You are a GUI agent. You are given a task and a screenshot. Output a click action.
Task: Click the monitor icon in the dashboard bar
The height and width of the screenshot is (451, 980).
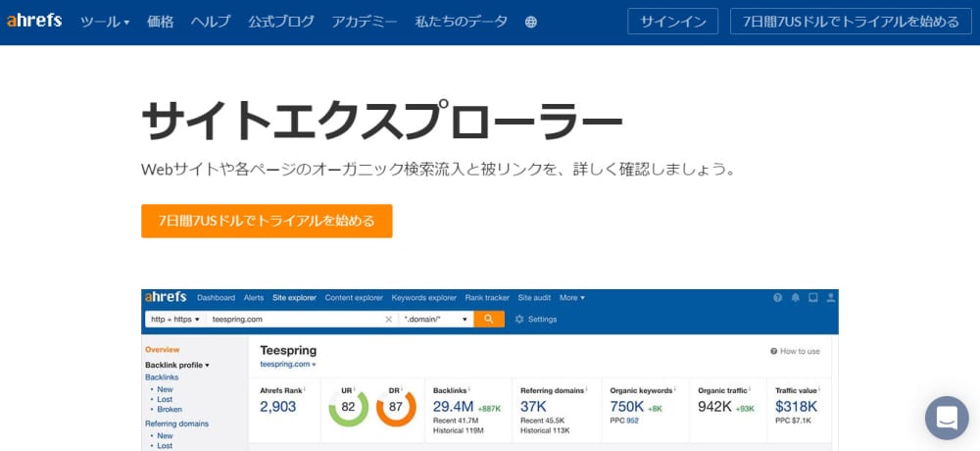point(813,298)
